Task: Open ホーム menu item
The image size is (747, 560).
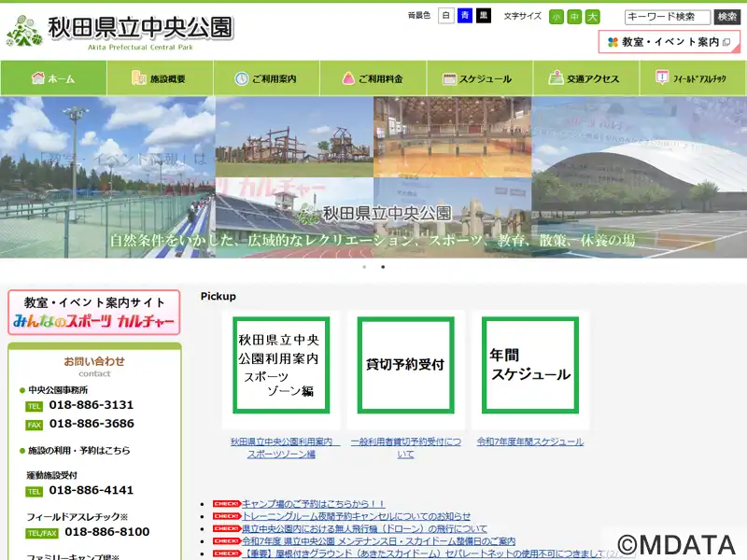Action: [x=53, y=78]
